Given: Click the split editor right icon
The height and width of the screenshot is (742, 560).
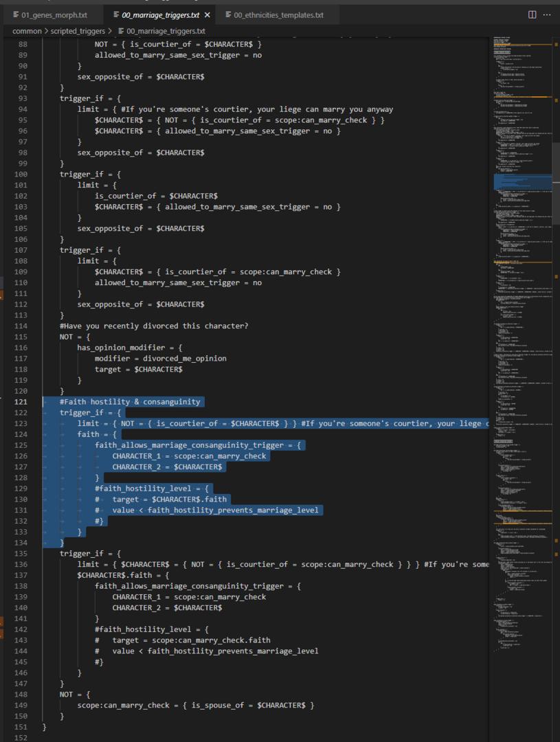Looking at the screenshot, I should (x=532, y=14).
